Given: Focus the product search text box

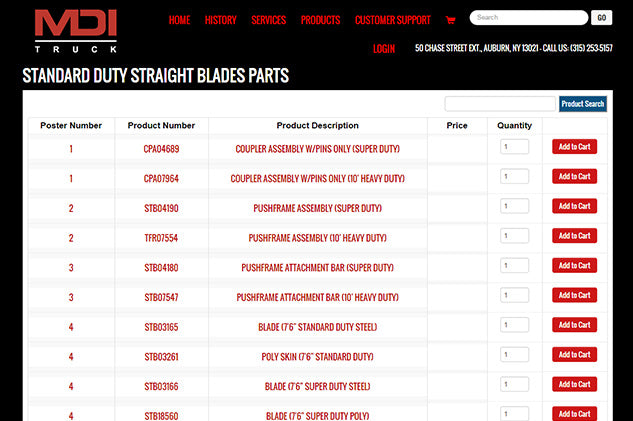Looking at the screenshot, I should [x=500, y=104].
